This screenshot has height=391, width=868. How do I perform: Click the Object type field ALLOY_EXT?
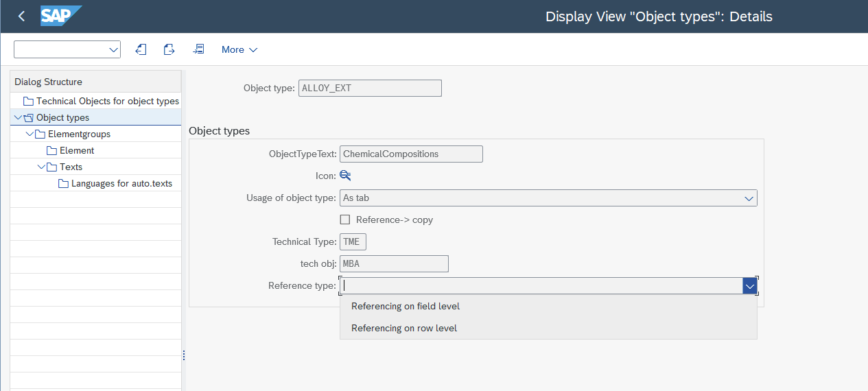[x=370, y=88]
